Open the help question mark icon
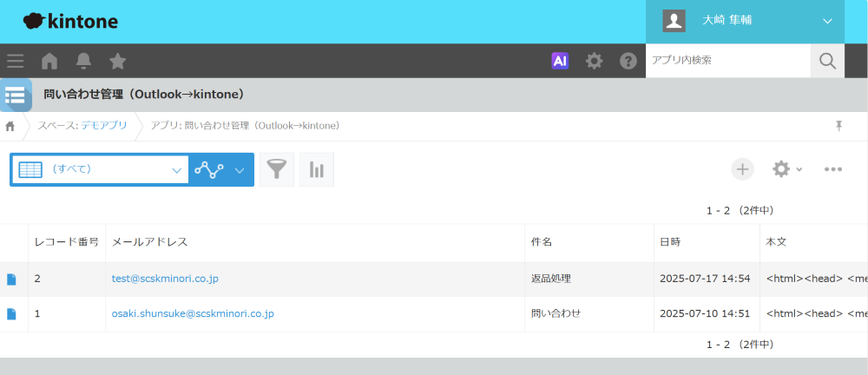Image resolution: width=868 pixels, height=375 pixels. pos(628,61)
